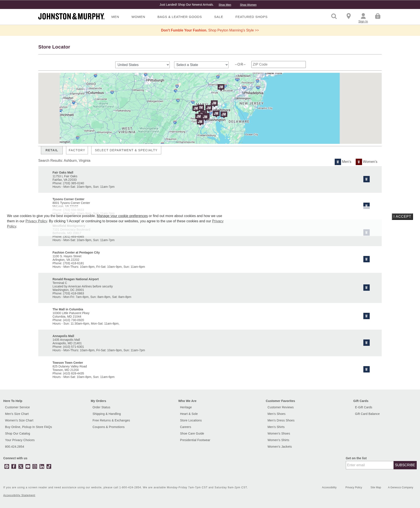Open Your Privacy Choices footer link
Screen dimensions: 420x508
(20, 440)
